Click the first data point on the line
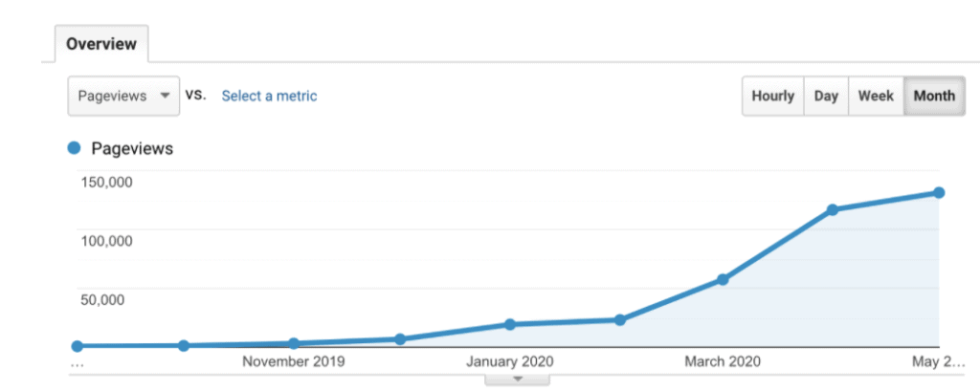This screenshot has height=391, width=980. click(x=77, y=346)
